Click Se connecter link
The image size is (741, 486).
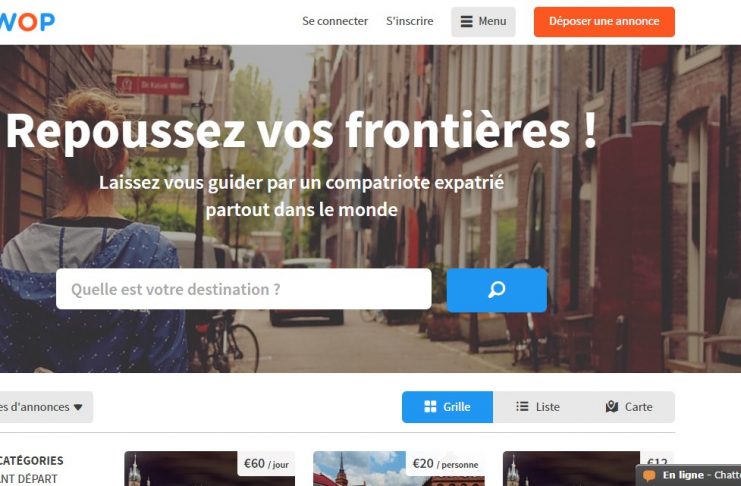pos(335,21)
